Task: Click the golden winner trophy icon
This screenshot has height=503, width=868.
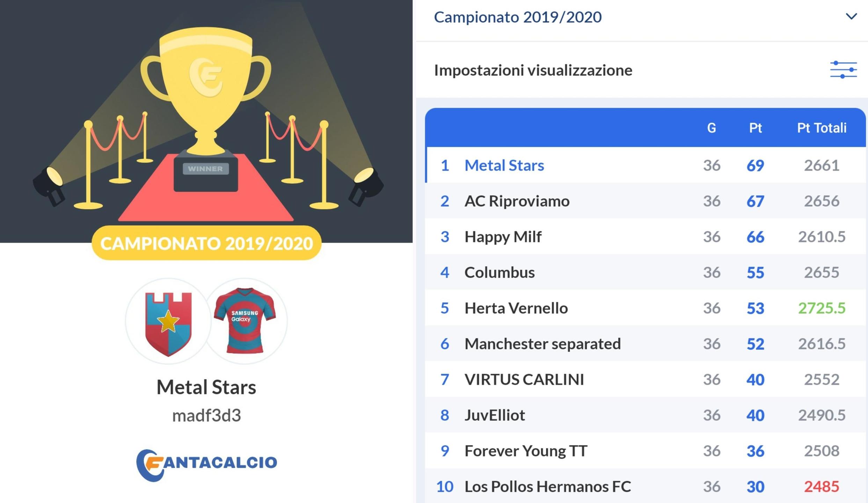Action: [206, 87]
